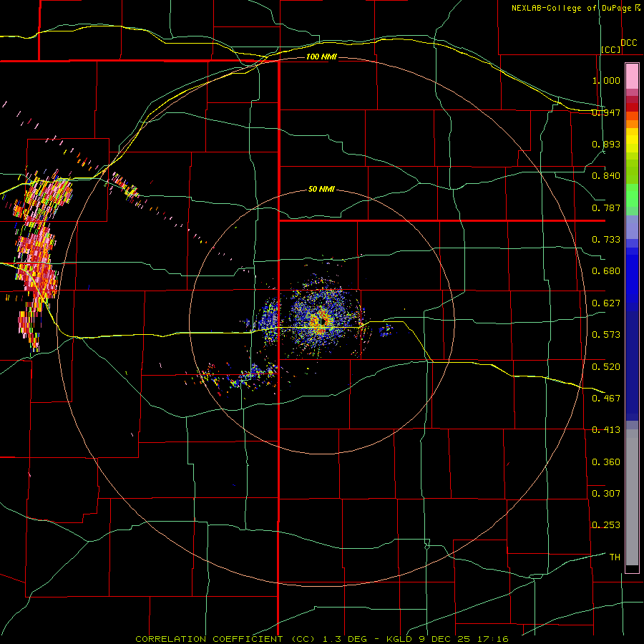The height and width of the screenshot is (644, 644).
Task: Select the 0.520 color scale value
Action: click(606, 367)
